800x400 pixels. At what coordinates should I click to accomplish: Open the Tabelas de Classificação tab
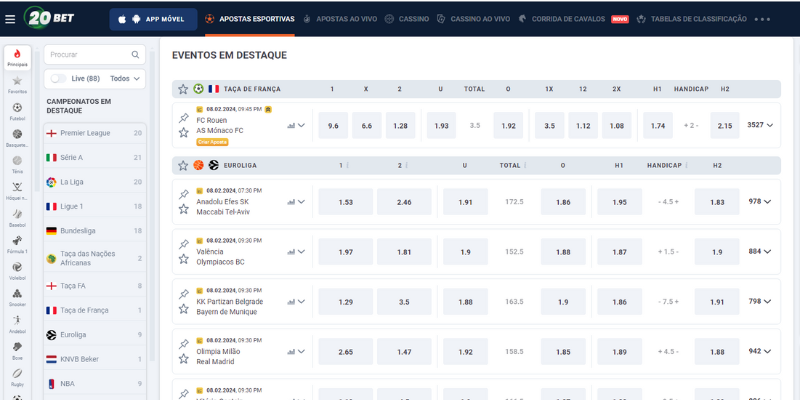(x=692, y=19)
